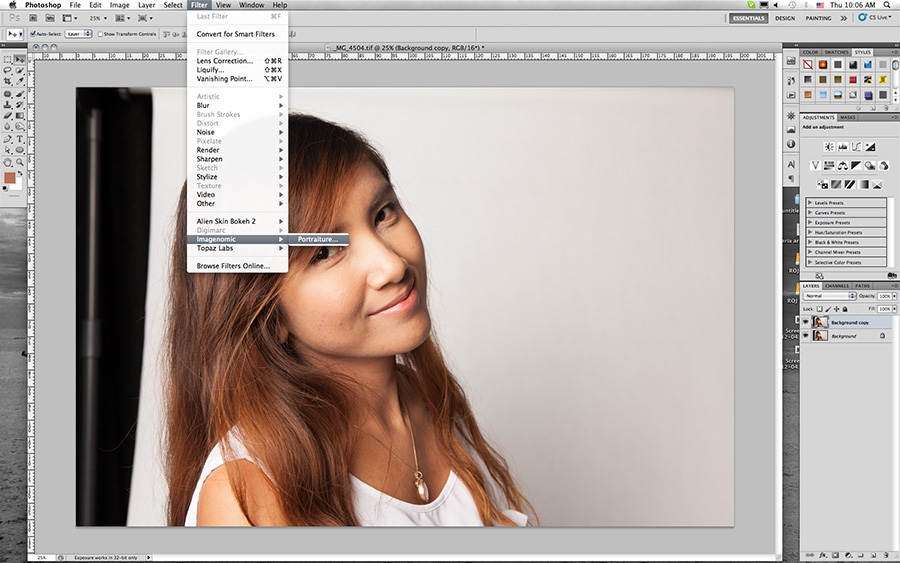This screenshot has height=563, width=900.
Task: Select the Path Selection tool
Action: point(7,150)
